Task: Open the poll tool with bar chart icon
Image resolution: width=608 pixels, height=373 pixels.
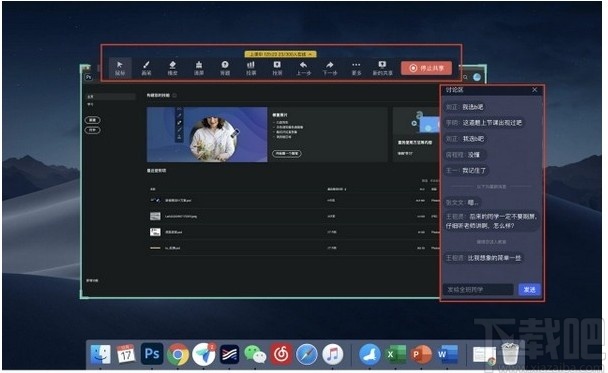Action: coord(251,68)
